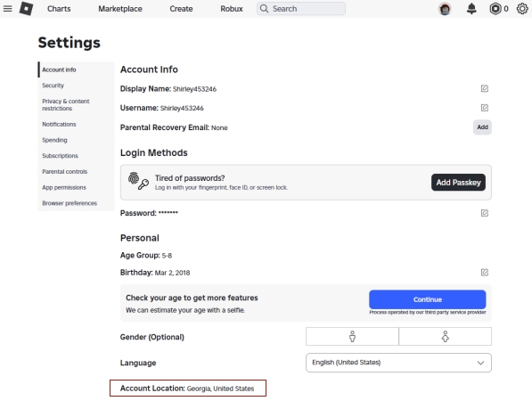This screenshot has height=401, width=532.
Task: Click the Add Passkey button
Action: tap(458, 183)
